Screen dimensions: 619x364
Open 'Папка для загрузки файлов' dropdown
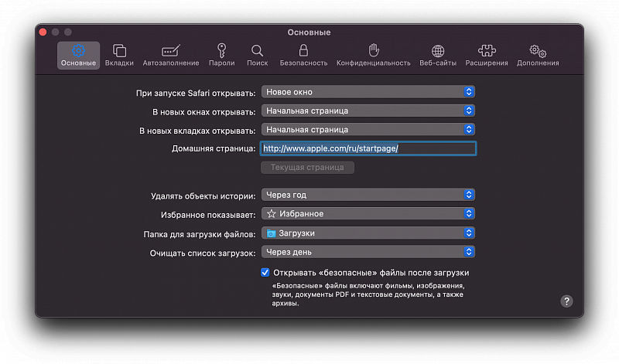[x=368, y=233]
